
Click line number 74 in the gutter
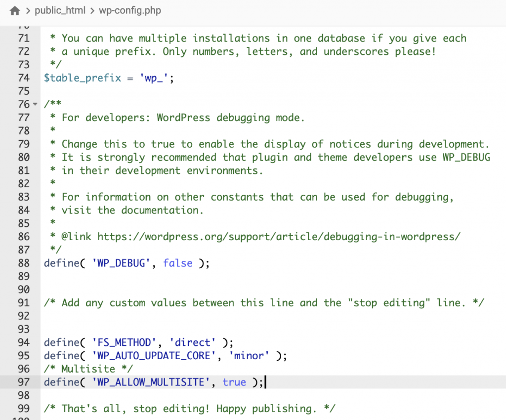pyautogui.click(x=23, y=78)
